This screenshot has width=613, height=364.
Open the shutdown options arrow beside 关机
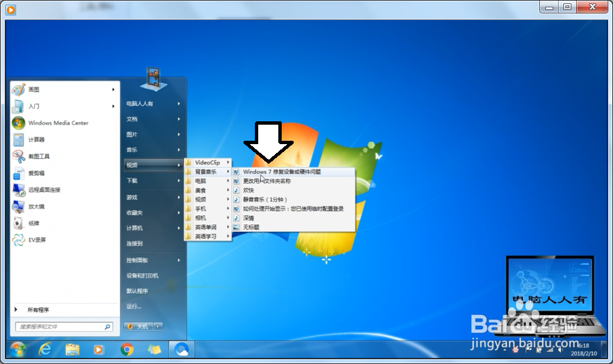click(158, 326)
